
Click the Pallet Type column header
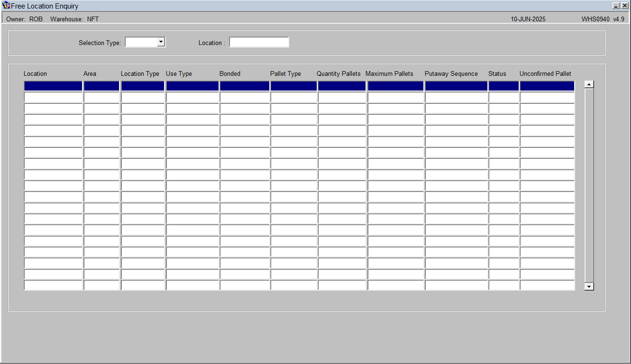(x=285, y=74)
